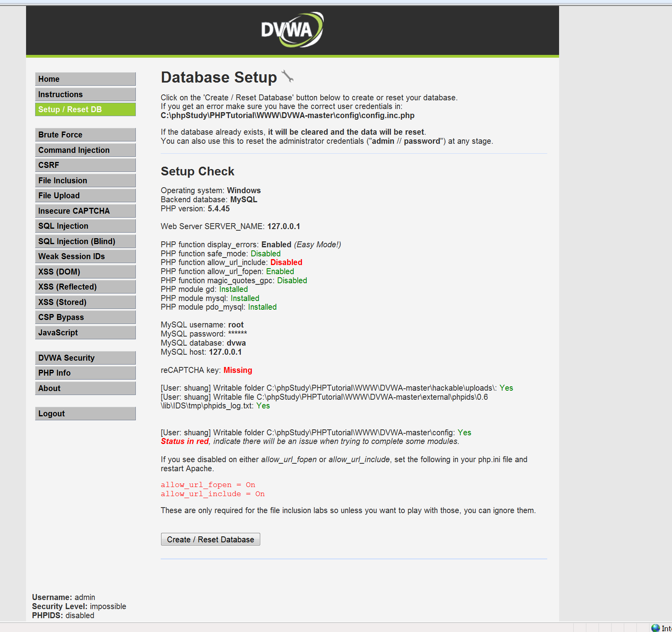Click green Installed status for pdo_mysql
The image size is (672, 632).
[262, 307]
